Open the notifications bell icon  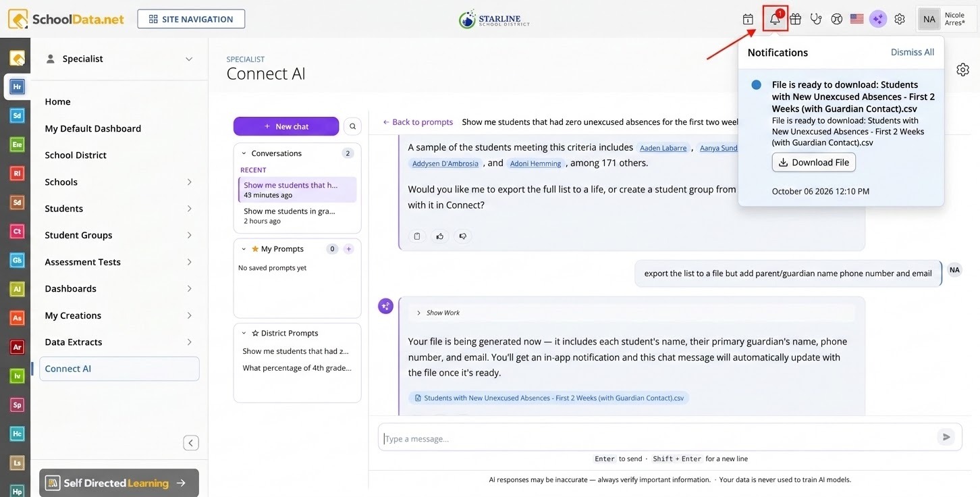pyautogui.click(x=775, y=19)
